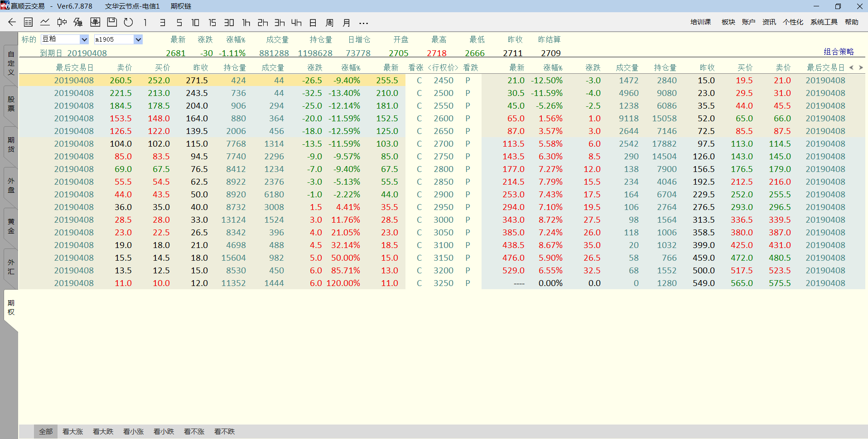Viewport: 868px width, 439px height.
Task: Expand the 豆粕 underlying dropdown
Action: [x=84, y=40]
